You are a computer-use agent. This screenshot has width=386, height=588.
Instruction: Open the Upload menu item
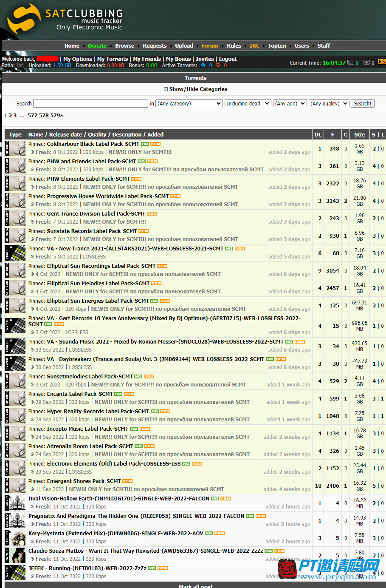[x=184, y=46]
